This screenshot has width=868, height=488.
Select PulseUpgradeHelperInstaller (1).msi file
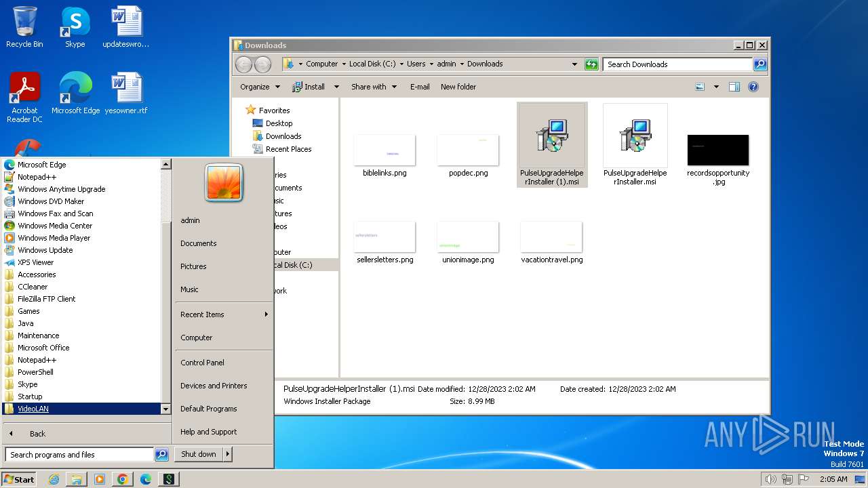pyautogui.click(x=552, y=144)
